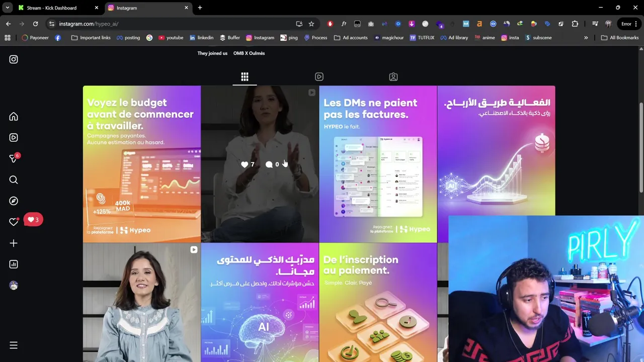Screen dimensions: 644x362
Task: Click Create new post plus icon
Action: click(x=14, y=243)
